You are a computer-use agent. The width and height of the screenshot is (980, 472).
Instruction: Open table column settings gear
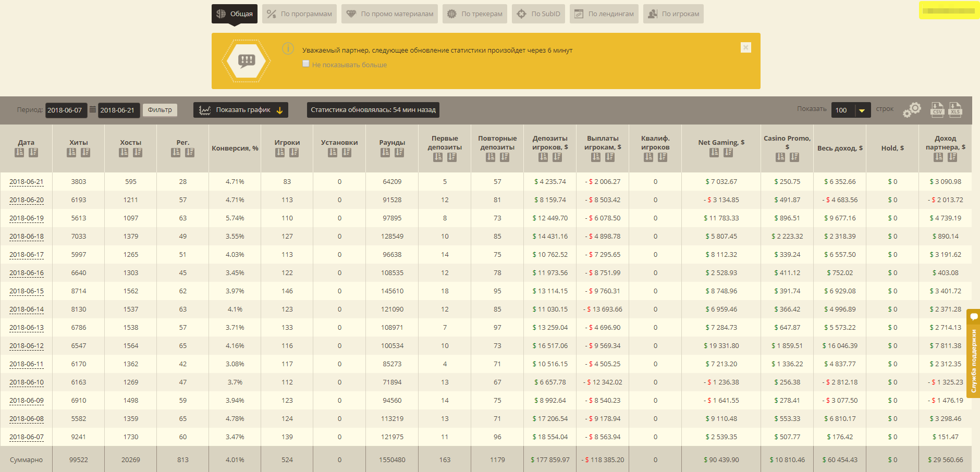tap(912, 110)
